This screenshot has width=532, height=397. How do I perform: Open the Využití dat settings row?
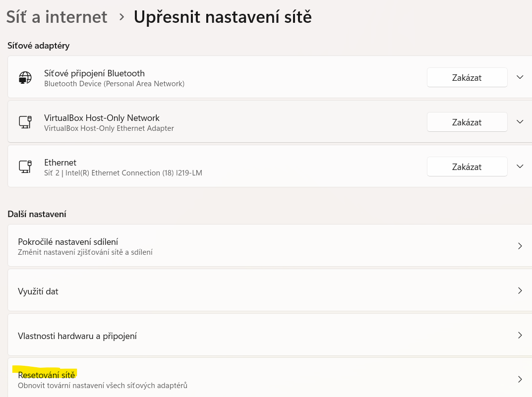pyautogui.click(x=38, y=291)
